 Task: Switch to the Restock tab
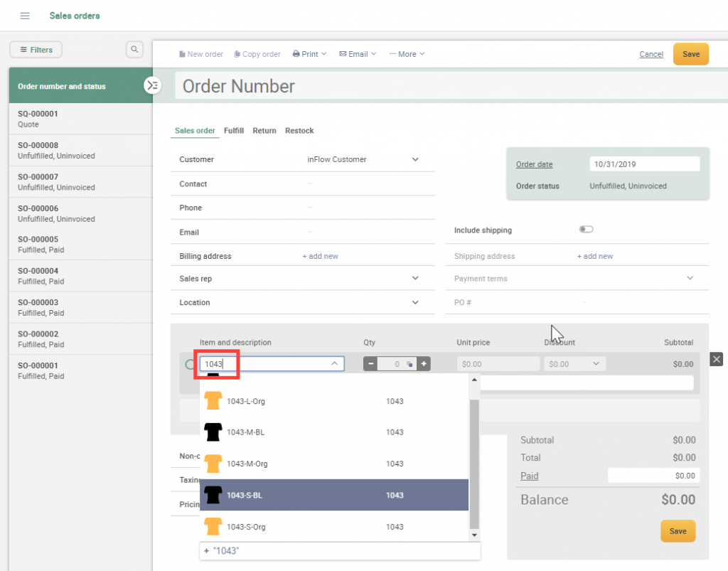tap(299, 131)
